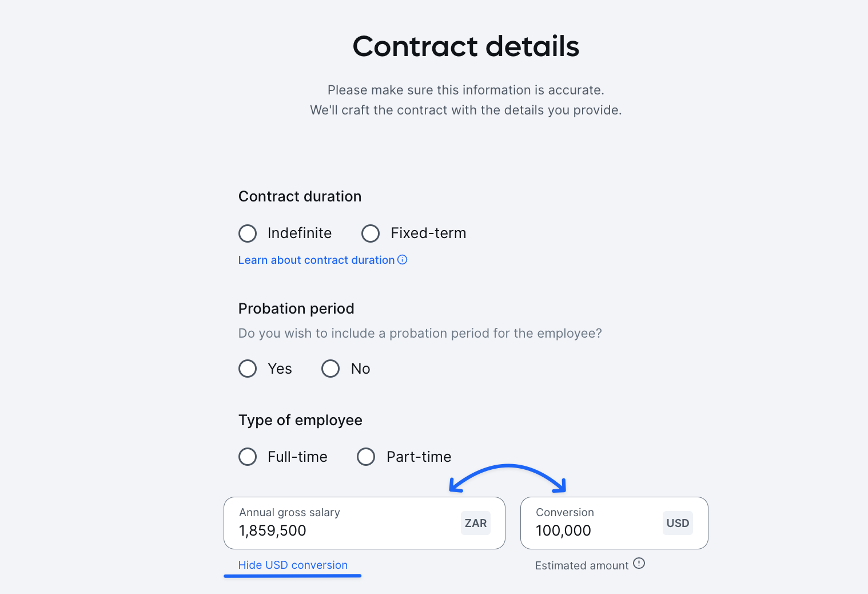Click the Annual gross salary input field
The width and height of the screenshot is (868, 594).
(x=364, y=523)
